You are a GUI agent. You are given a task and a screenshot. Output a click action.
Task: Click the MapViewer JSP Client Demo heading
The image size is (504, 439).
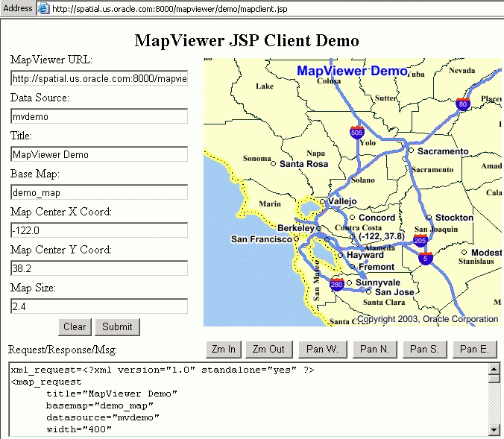tap(247, 40)
